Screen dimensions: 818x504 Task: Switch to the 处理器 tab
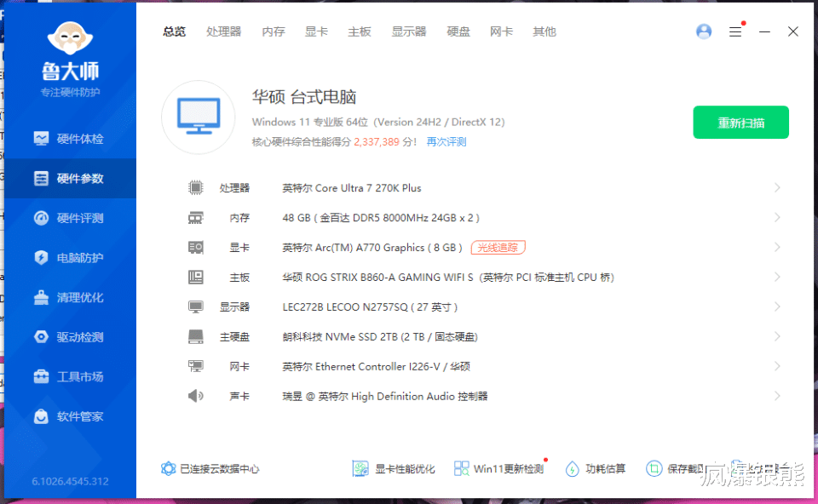pos(224,31)
